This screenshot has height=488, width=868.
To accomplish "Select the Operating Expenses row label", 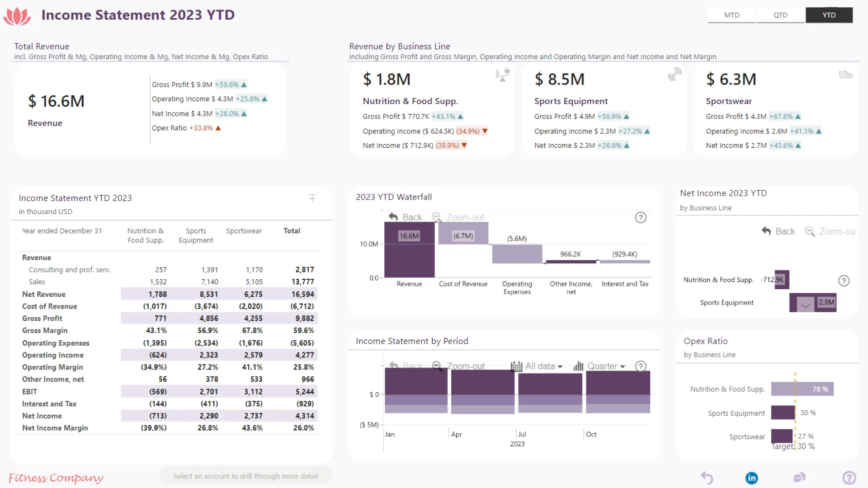I will coord(56,343).
